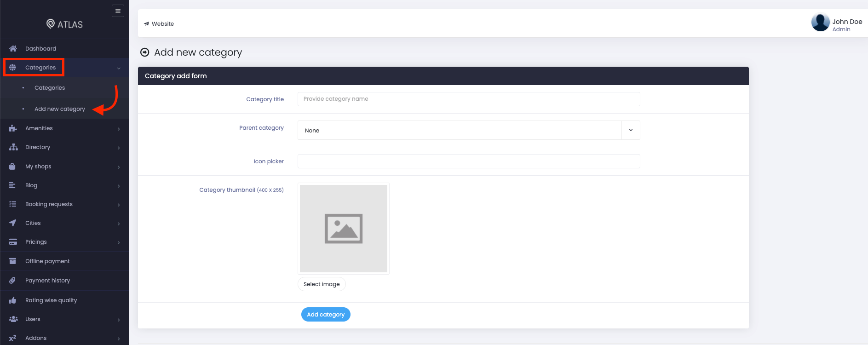Open the Categories sub-item list

pyautogui.click(x=50, y=88)
